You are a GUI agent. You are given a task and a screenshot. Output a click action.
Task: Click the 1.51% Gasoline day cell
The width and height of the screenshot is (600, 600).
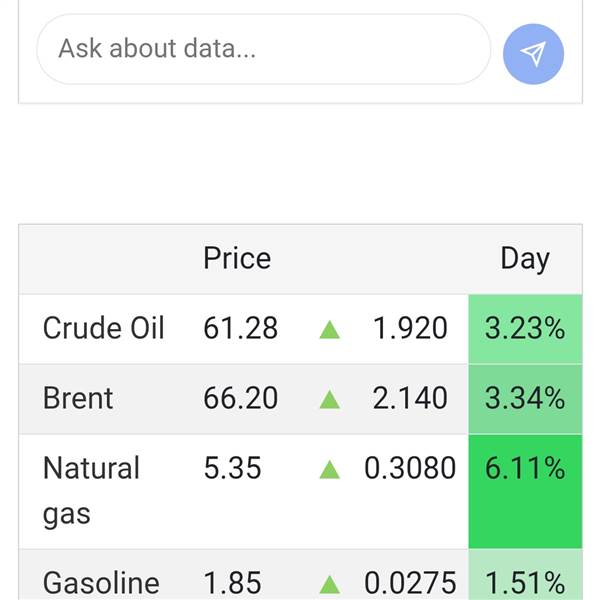click(x=524, y=582)
